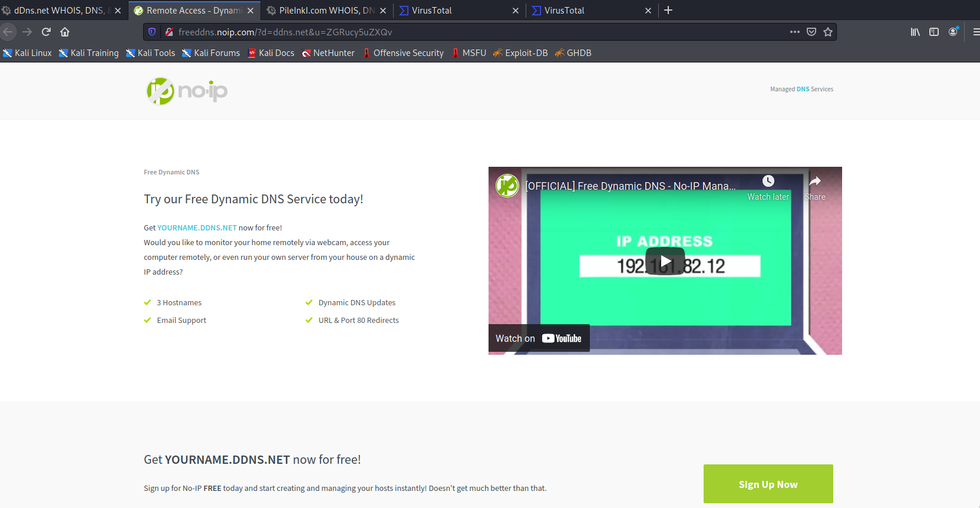Open NetHunter bookmark
The image size is (980, 508).
[x=328, y=53]
